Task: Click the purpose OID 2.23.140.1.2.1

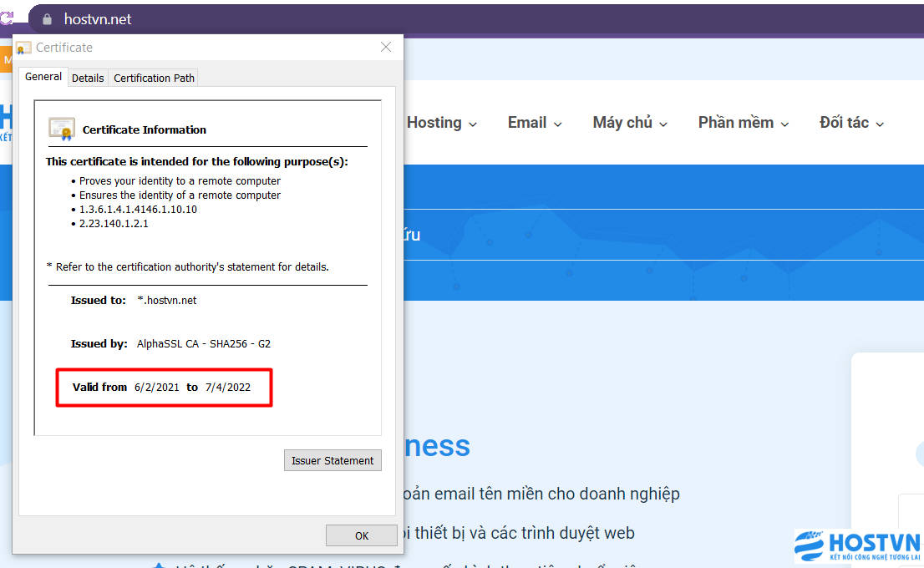Action: point(114,223)
